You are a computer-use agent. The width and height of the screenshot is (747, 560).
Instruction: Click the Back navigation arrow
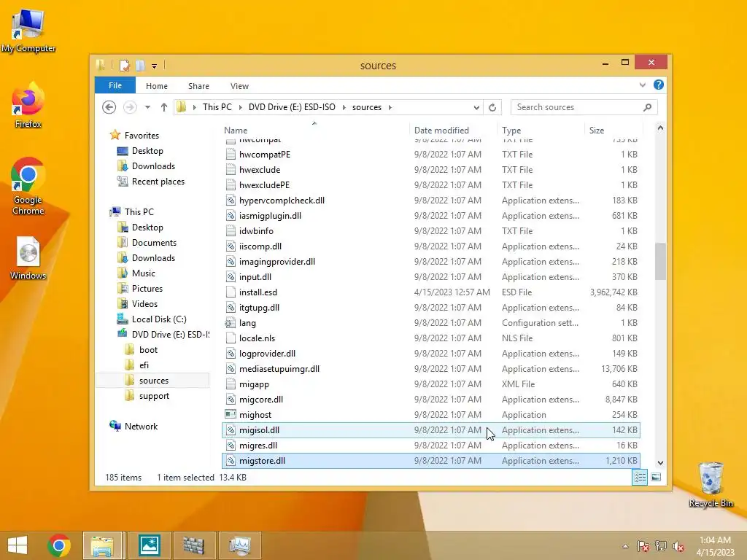[x=109, y=107]
